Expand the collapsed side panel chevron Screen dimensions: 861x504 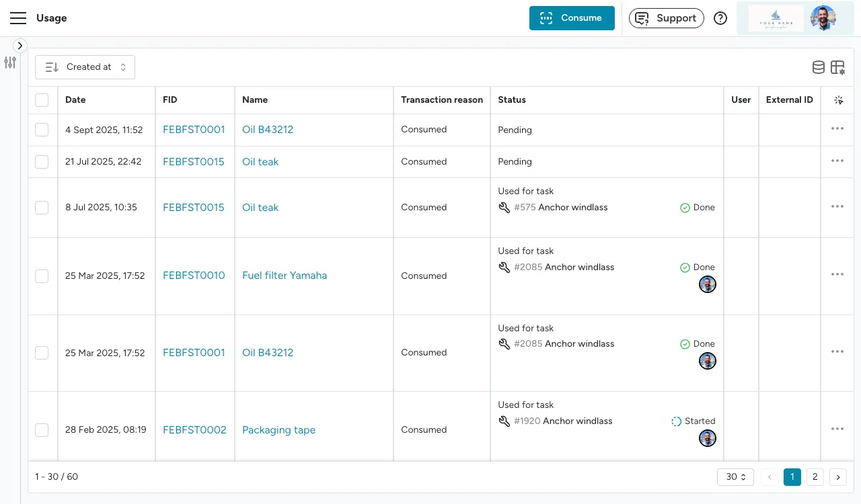click(x=20, y=46)
